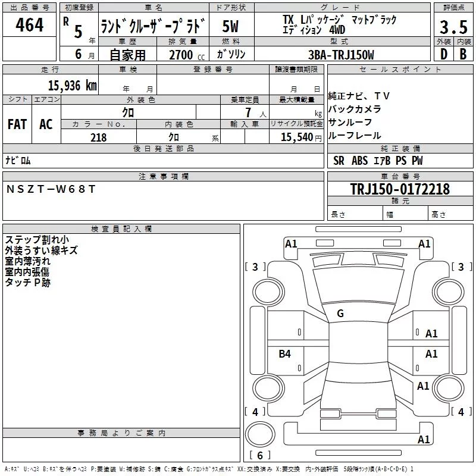Click the FAT shift value

(17, 124)
